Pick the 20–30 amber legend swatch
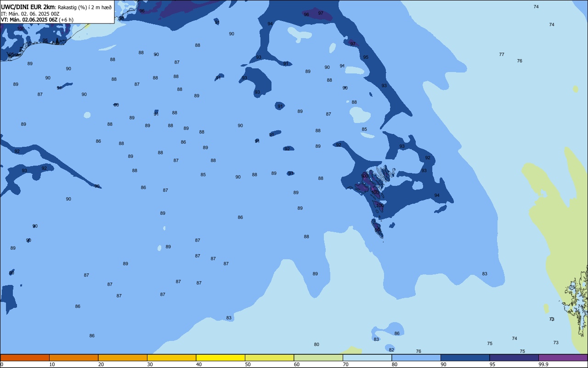The width and height of the screenshot is (588, 368). [x=123, y=357]
